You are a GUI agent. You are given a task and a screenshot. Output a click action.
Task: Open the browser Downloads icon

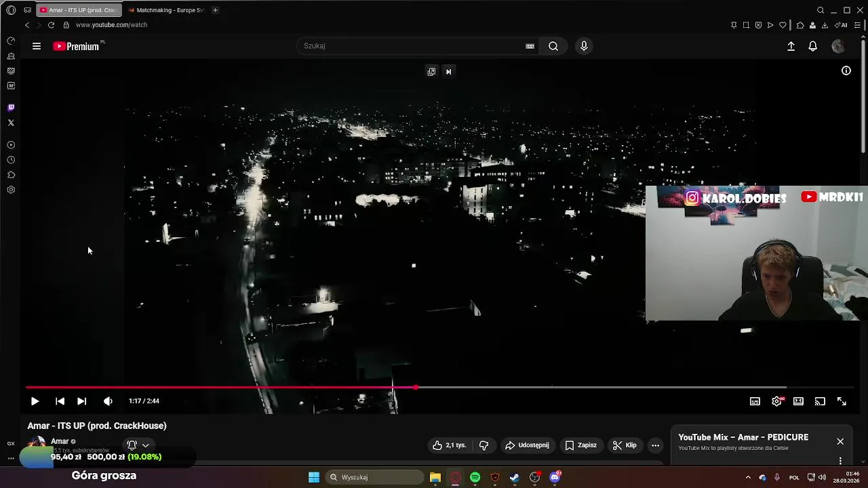pyautogui.click(x=825, y=25)
